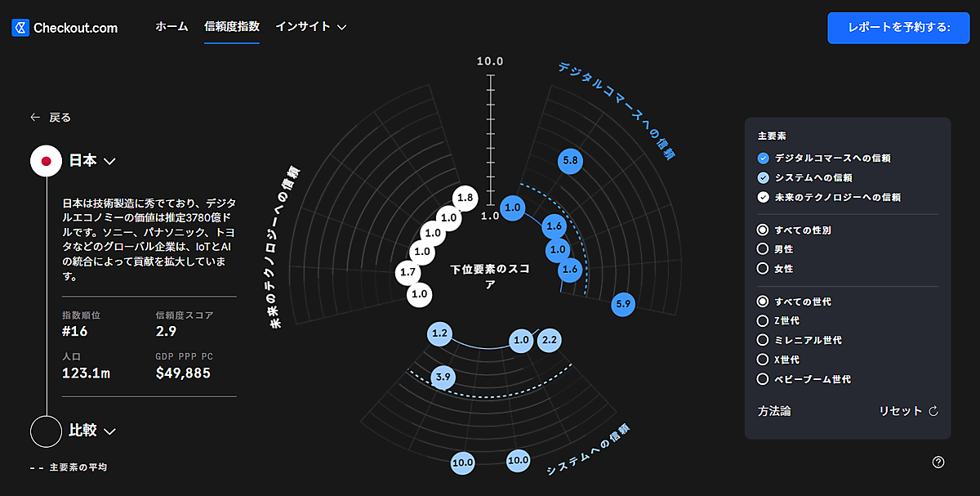Screen dimensions: 980x496
Task: Click the Japan flag circle icon
Action: tap(47, 161)
